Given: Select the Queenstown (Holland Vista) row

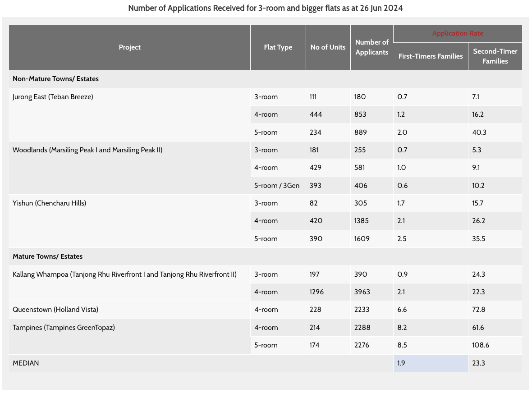Looking at the screenshot, I should click(265, 310).
